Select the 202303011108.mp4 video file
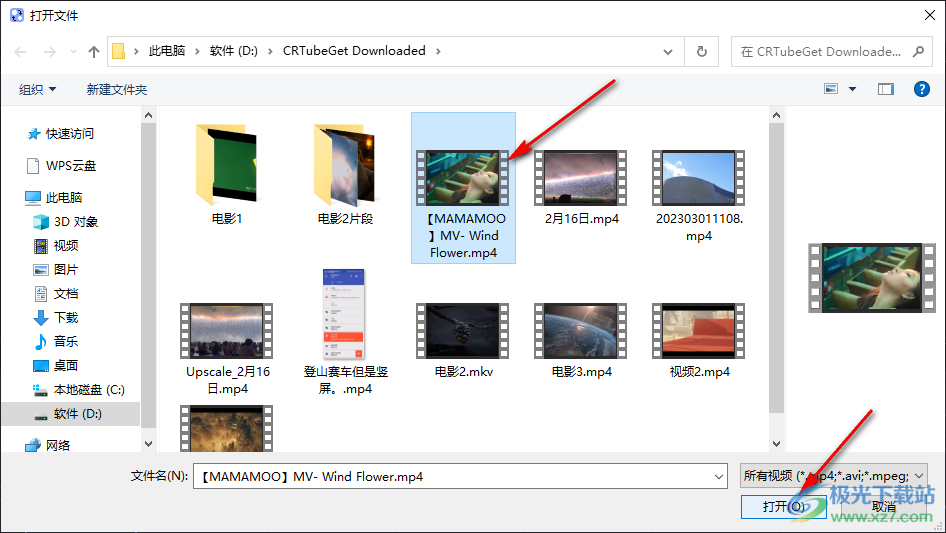 point(699,196)
